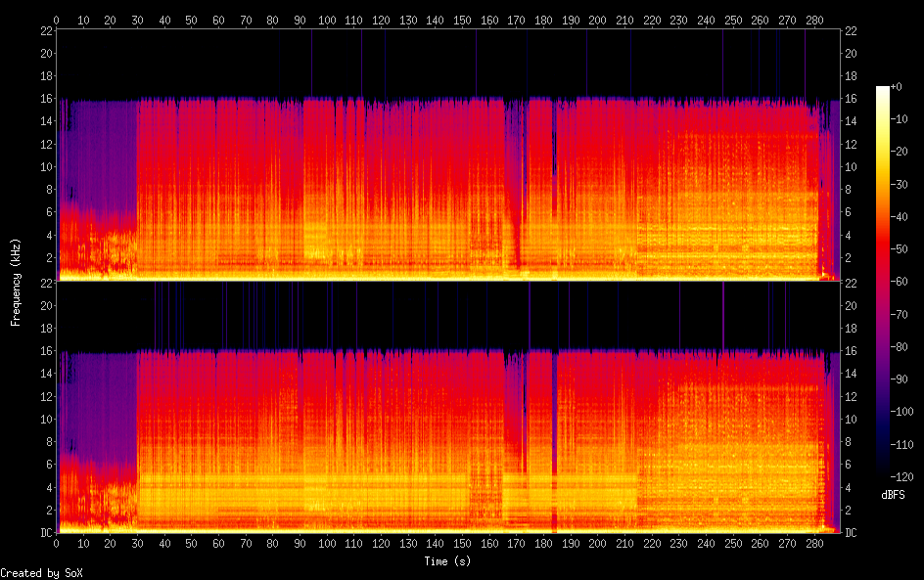Click the '20' tick on the upper channel's right axis
924x580 pixels.
(851, 54)
